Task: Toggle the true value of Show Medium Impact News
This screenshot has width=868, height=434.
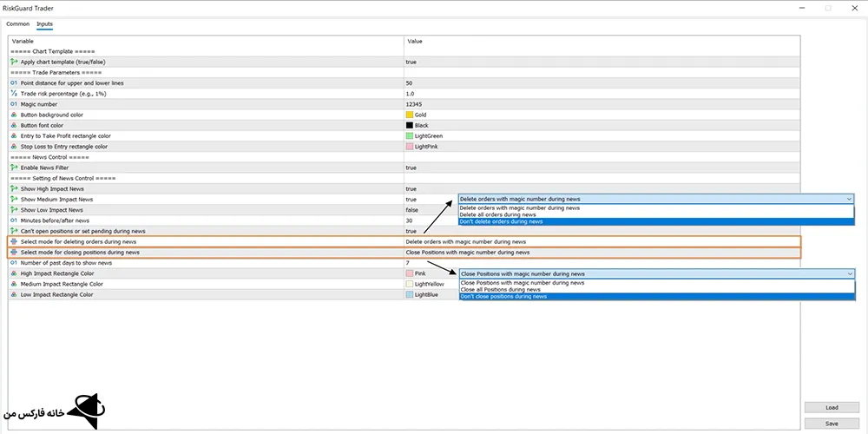Action: point(411,200)
